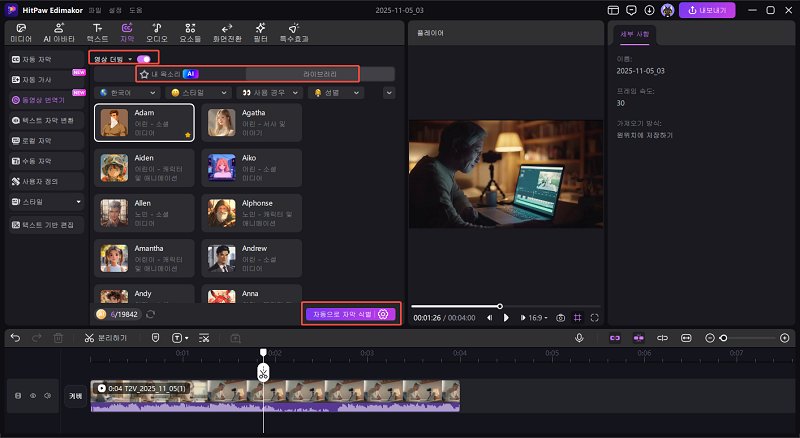
Task: Toggle track visibility eye icon
Action: pos(32,395)
